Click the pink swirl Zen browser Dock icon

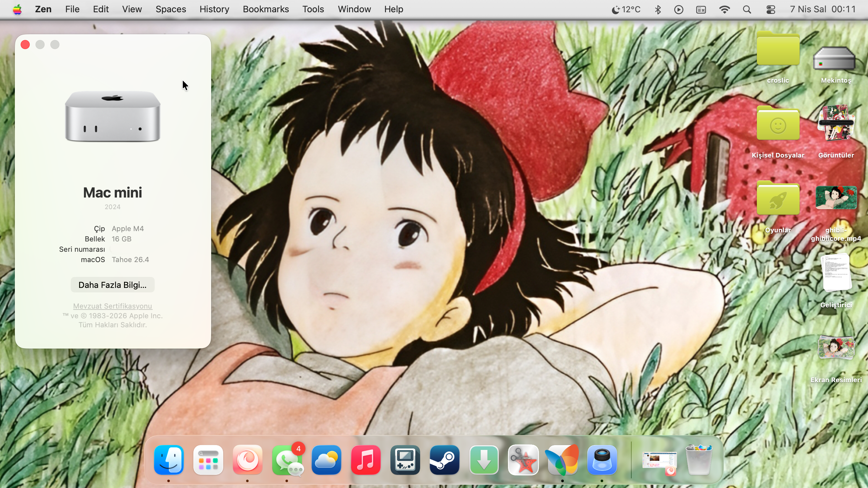coord(248,460)
